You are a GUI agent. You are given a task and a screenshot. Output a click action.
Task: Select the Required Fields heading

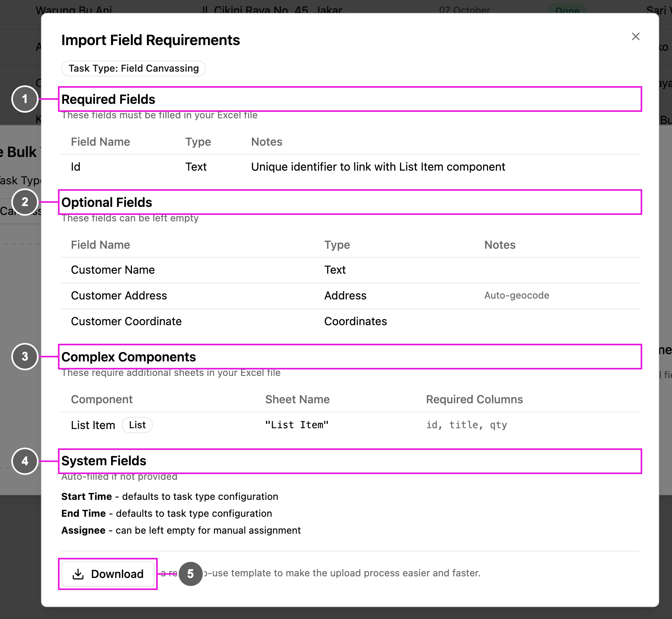tap(108, 99)
